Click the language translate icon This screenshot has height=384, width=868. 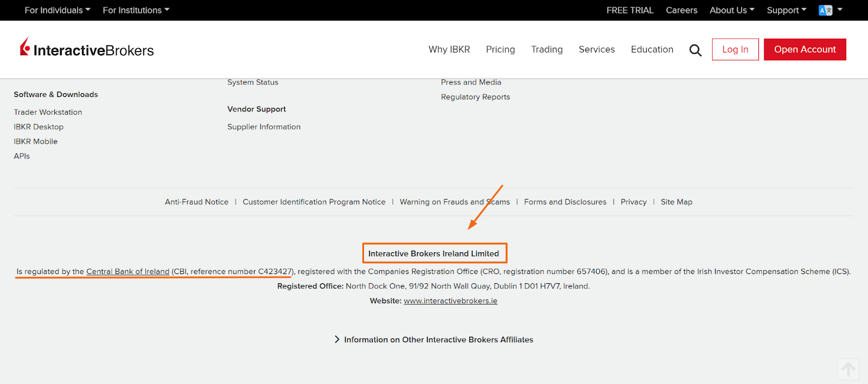click(825, 10)
